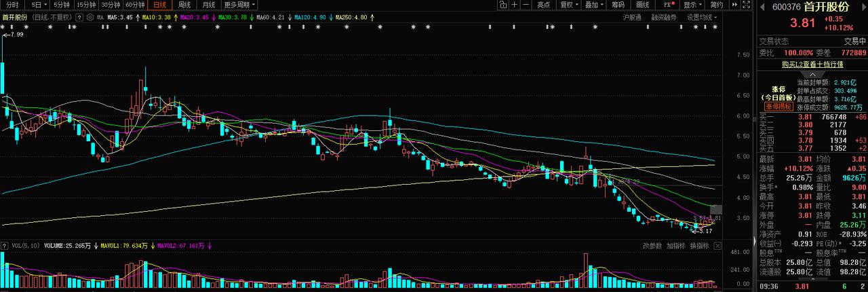Screen dimensions: 868x292
Task: Toggle the 亮点 highlights display
Action: pyautogui.click(x=544, y=5)
